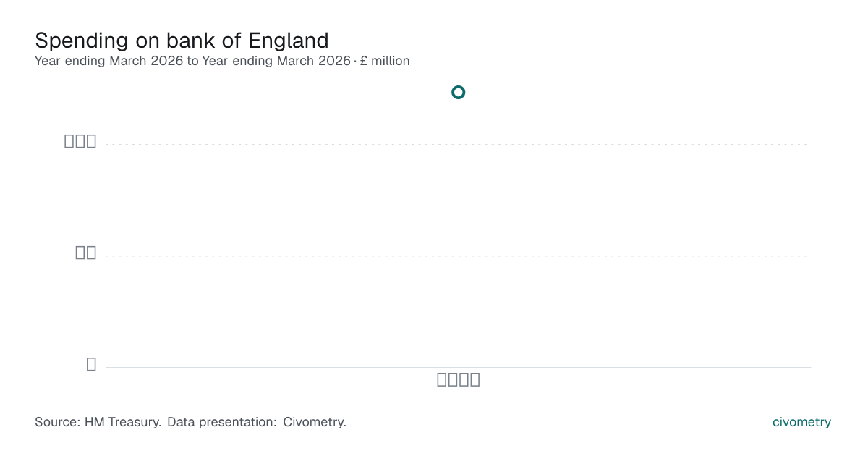Click the word 'to' in the subtitle range

coord(192,61)
